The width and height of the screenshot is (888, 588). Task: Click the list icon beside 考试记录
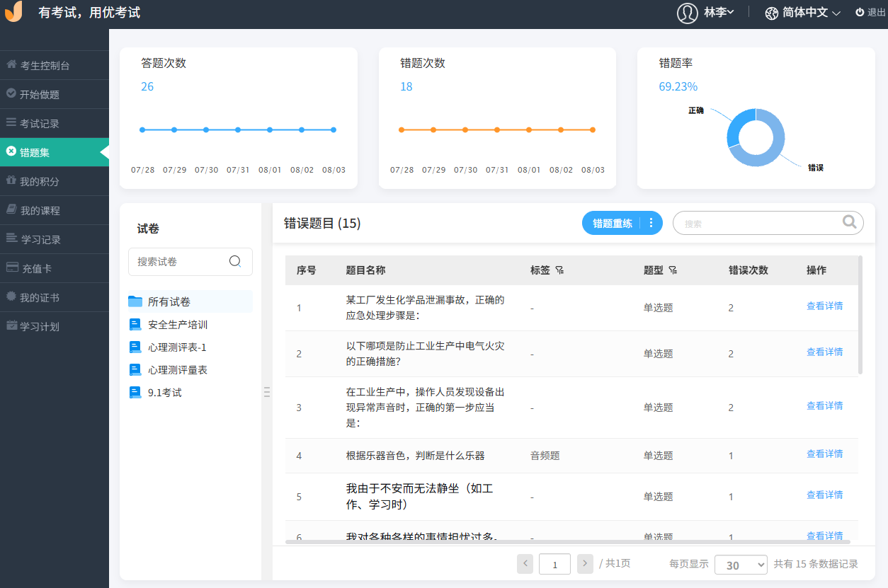pyautogui.click(x=11, y=122)
